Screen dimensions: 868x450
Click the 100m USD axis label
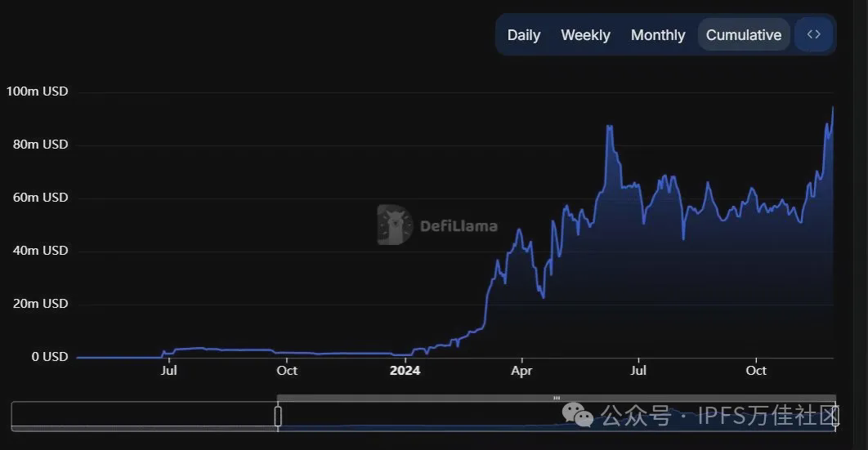coord(37,91)
